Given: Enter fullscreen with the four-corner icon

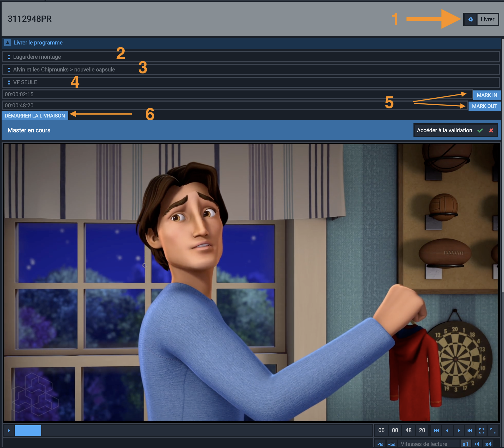Looking at the screenshot, I should pyautogui.click(x=481, y=431).
